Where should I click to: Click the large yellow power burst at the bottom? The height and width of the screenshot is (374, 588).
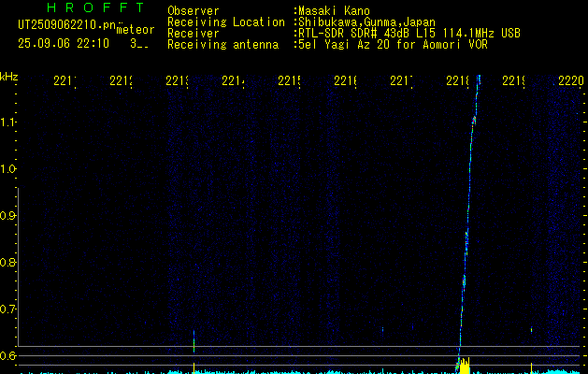click(464, 366)
